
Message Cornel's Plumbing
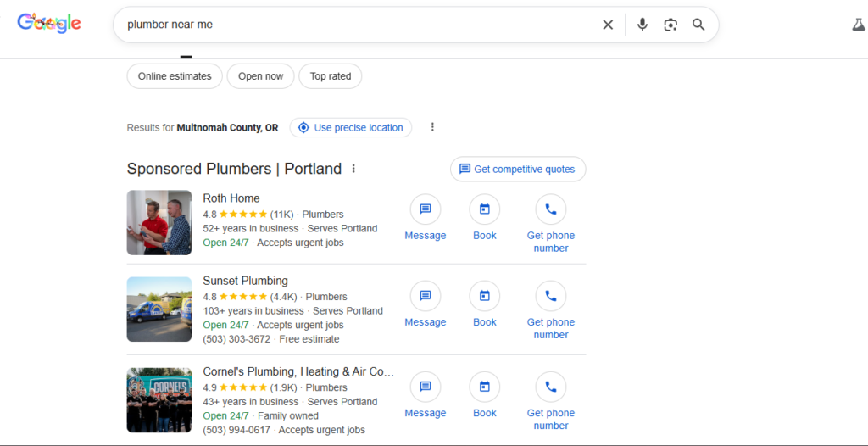426,387
